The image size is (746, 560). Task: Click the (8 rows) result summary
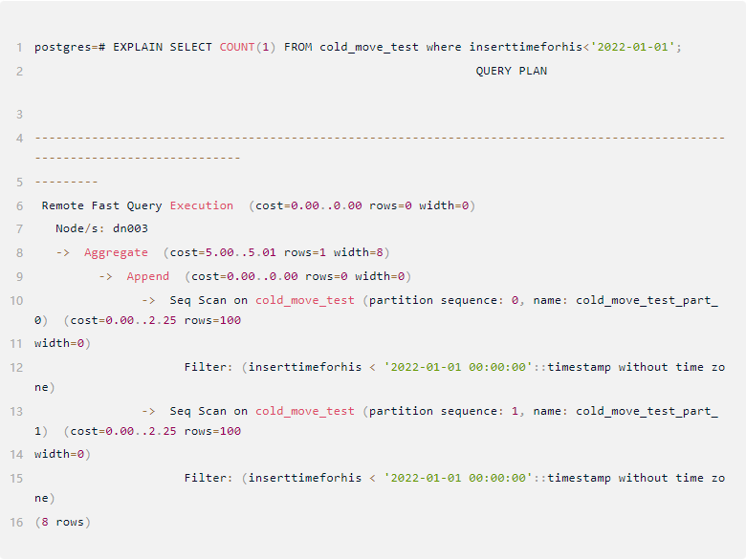pyautogui.click(x=62, y=522)
